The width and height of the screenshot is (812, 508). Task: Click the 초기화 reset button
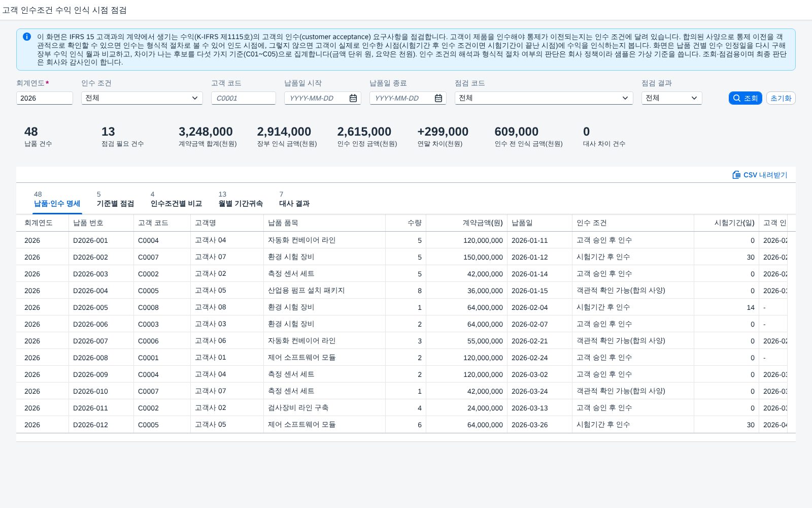781,98
